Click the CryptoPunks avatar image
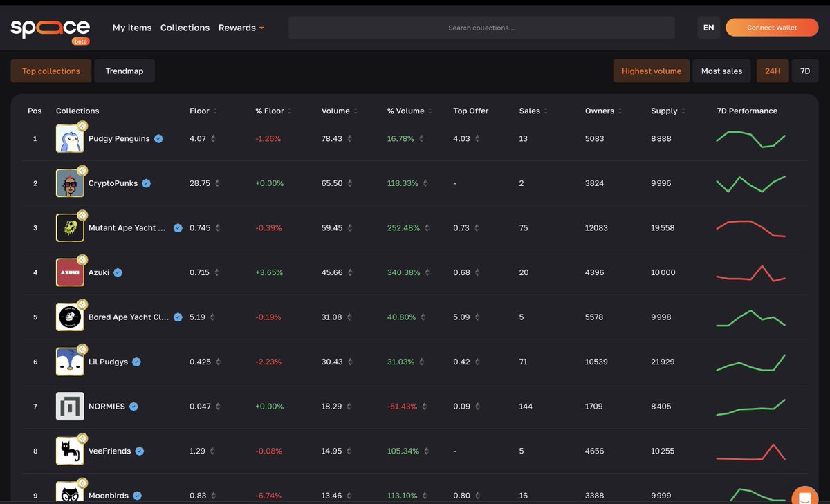 click(70, 183)
